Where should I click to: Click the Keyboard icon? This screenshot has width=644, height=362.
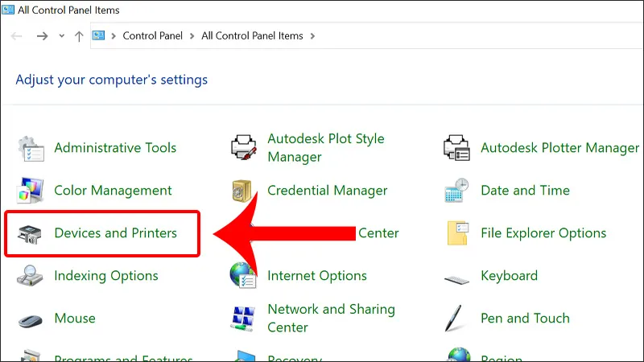(x=456, y=277)
